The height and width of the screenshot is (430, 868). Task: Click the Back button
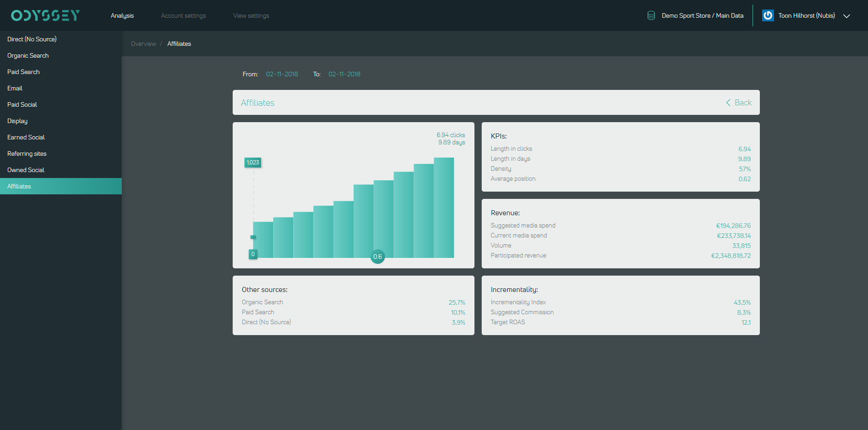[739, 103]
